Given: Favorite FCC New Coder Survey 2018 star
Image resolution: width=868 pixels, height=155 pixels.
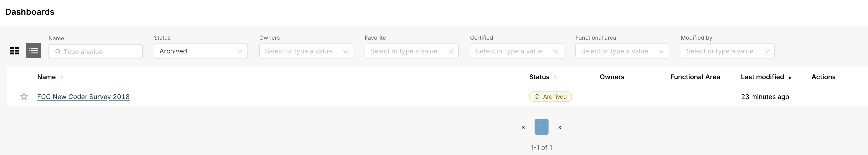Looking at the screenshot, I should point(24,97).
